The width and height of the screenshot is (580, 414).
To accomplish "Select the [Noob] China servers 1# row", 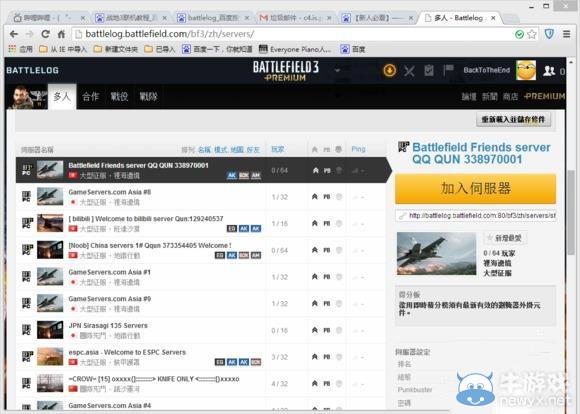I will [x=202, y=250].
